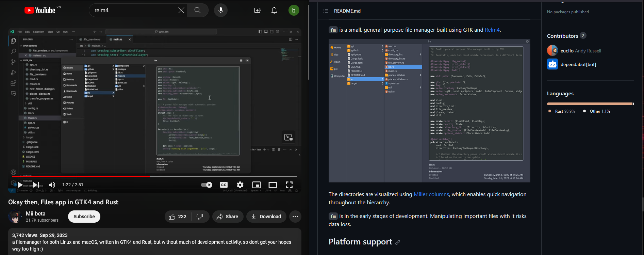Open the Create video icon
Viewport: 644px width, 255px height.
click(x=258, y=10)
